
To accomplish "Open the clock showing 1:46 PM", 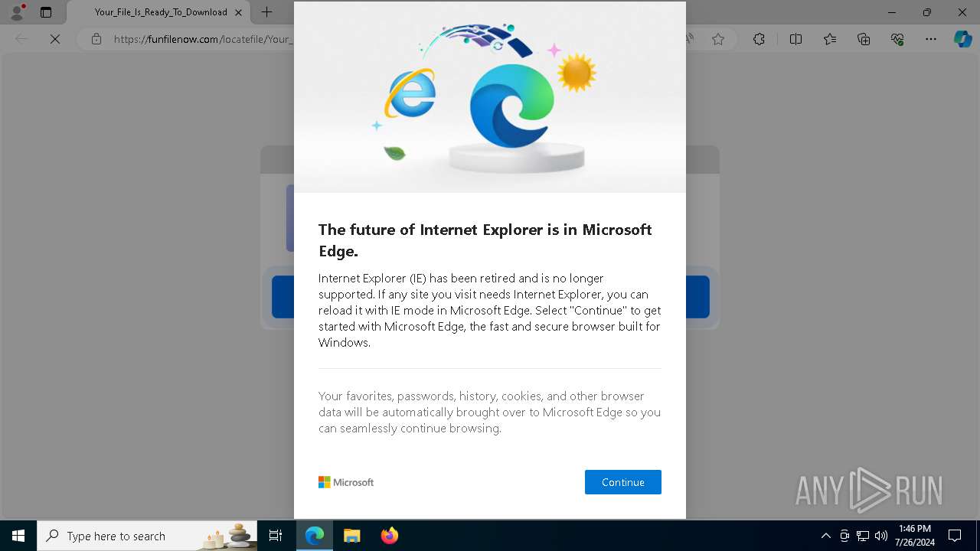I will pos(914,536).
